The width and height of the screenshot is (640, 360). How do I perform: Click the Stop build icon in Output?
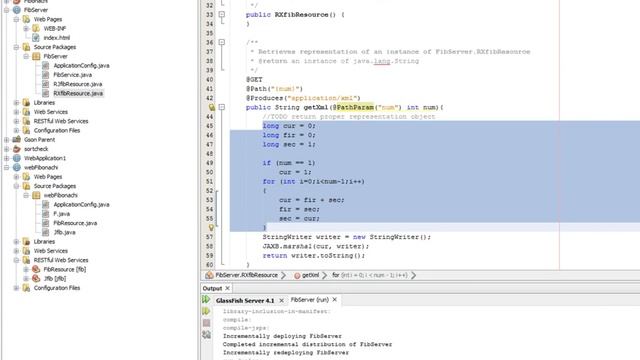coord(206,323)
